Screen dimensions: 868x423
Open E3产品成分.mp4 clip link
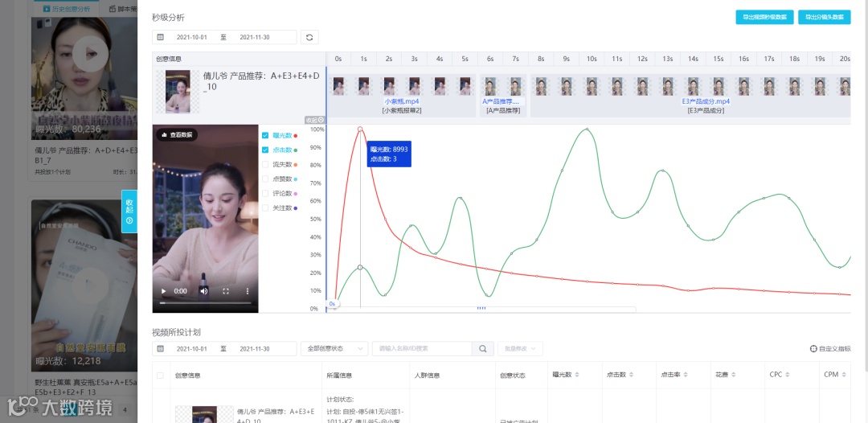(x=706, y=102)
